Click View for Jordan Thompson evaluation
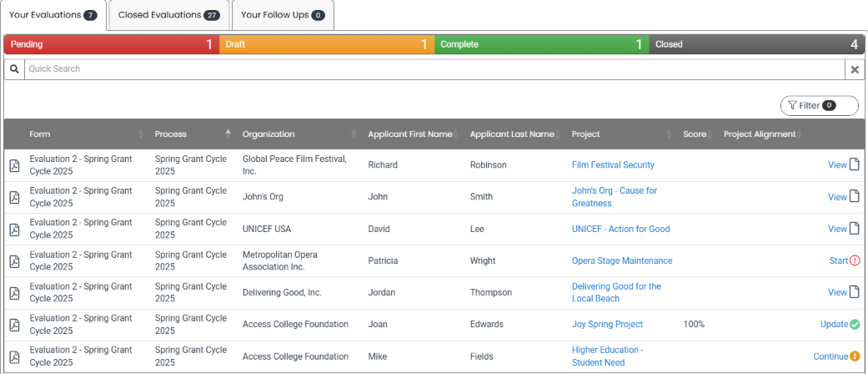The image size is (868, 374). pyautogui.click(x=837, y=292)
